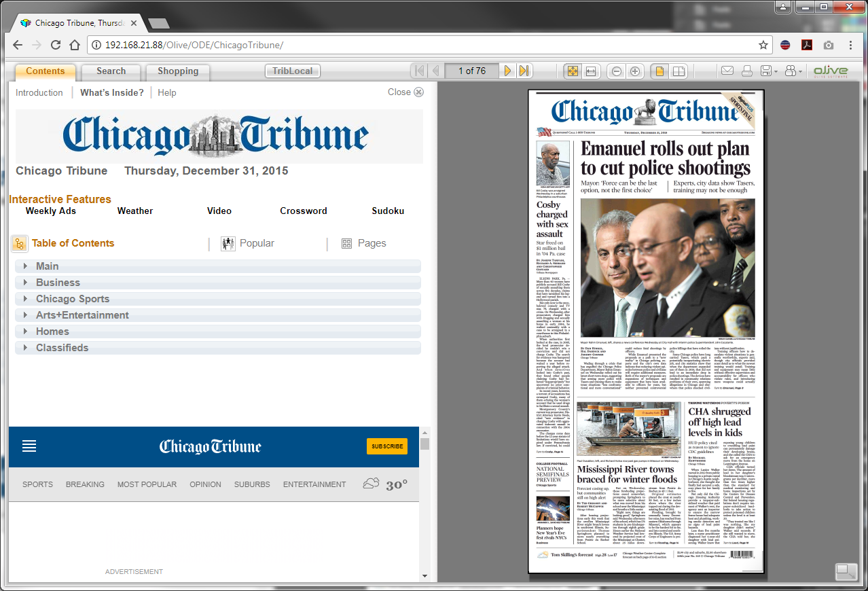Viewport: 868px width, 591px height.
Task: Click the email envelope icon
Action: point(727,71)
